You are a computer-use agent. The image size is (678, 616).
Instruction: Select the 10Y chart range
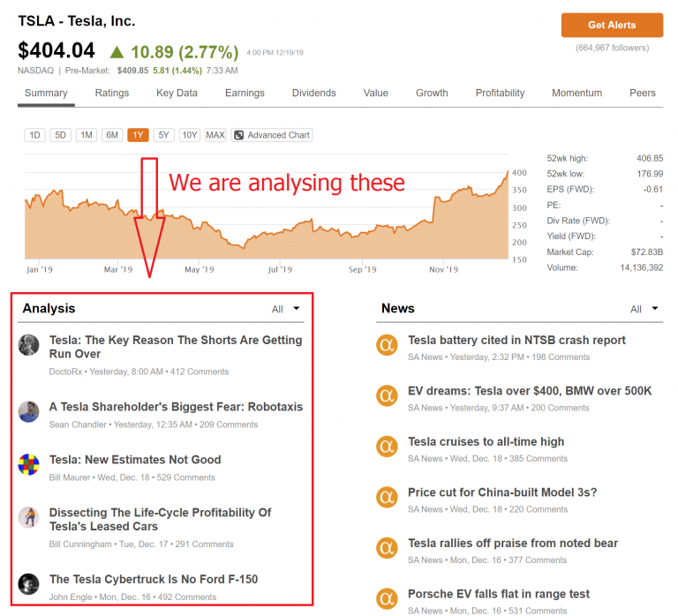(190, 135)
